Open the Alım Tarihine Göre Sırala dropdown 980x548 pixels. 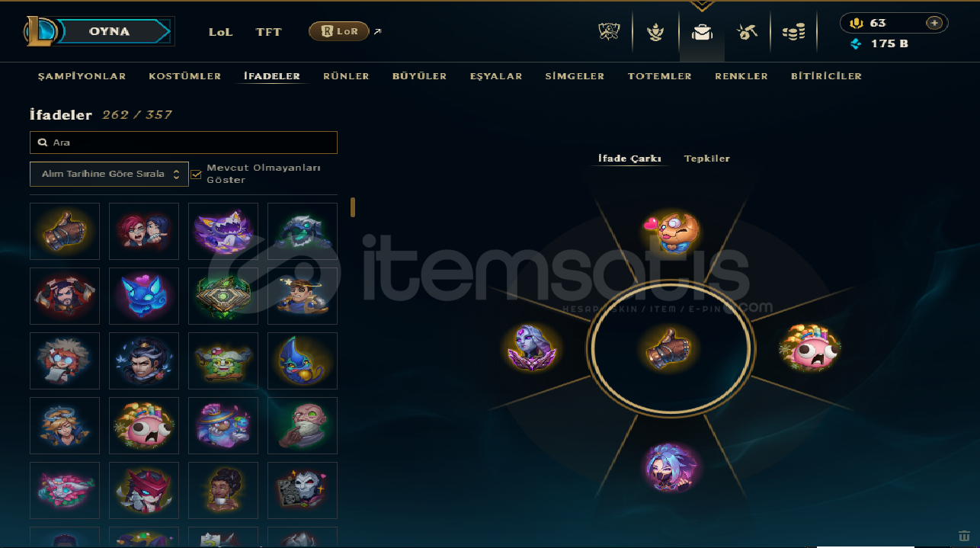(109, 174)
